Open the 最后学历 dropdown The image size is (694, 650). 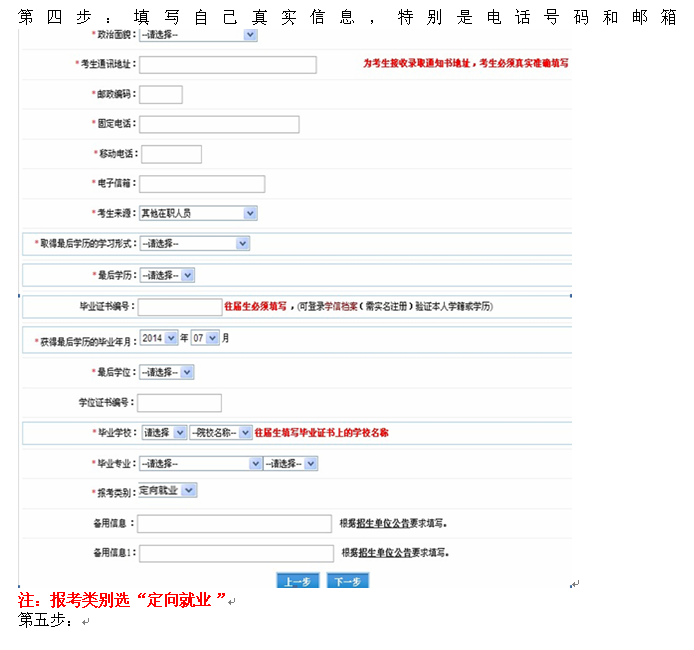click(166, 275)
